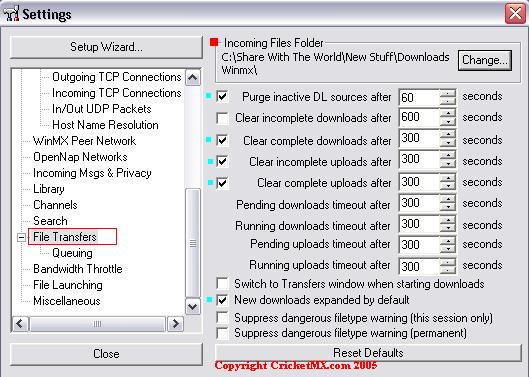Open Bandwidth Throttle settings
The height and width of the screenshot is (377, 529).
click(x=78, y=269)
